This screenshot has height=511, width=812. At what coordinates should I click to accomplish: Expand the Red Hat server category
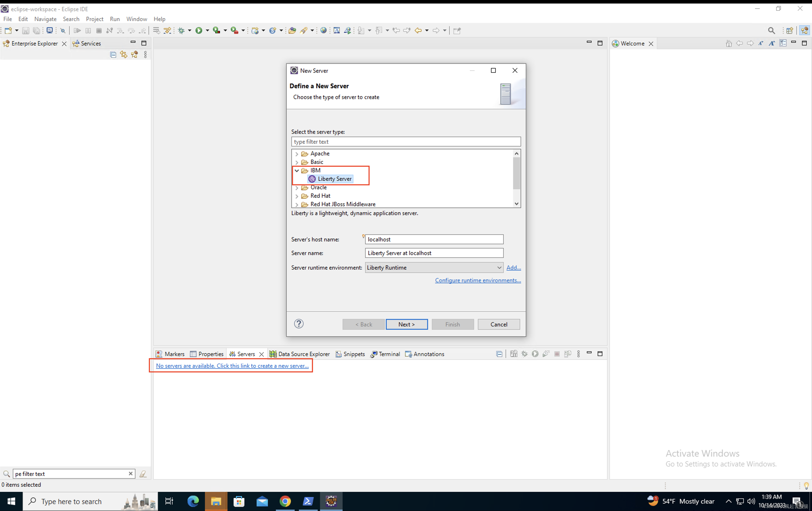(x=297, y=196)
